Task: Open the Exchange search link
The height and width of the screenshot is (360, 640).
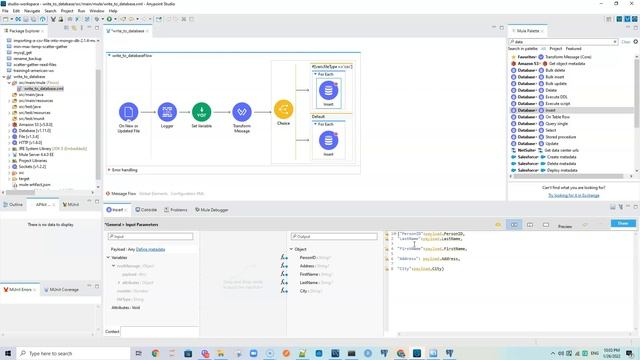Action: tap(573, 196)
